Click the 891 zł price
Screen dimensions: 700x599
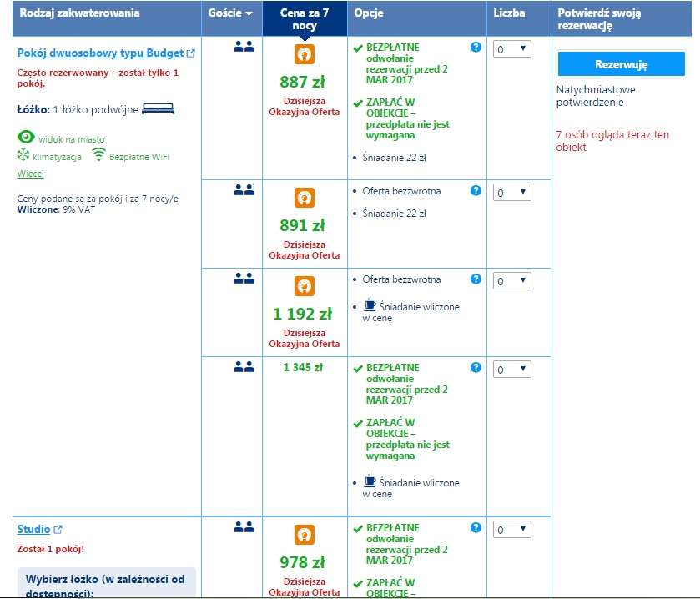[x=302, y=225]
